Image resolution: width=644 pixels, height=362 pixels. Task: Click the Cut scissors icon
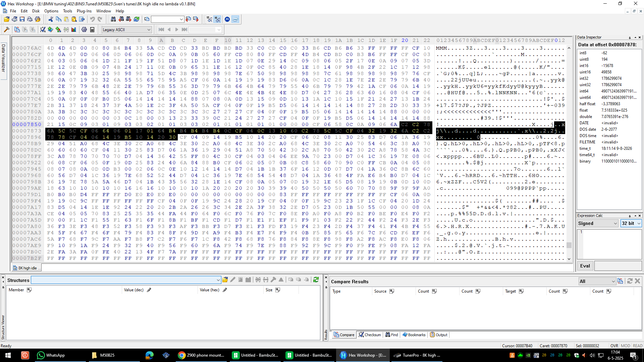click(x=51, y=19)
